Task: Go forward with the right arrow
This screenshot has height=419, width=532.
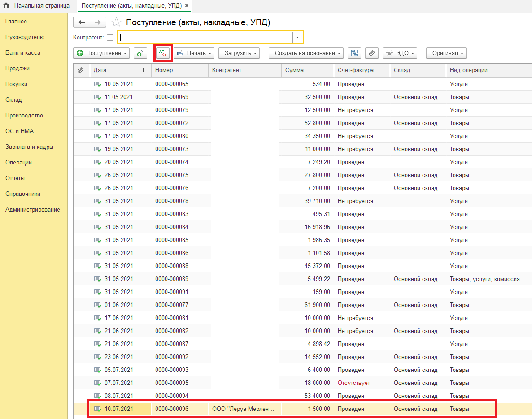Action: coord(98,22)
